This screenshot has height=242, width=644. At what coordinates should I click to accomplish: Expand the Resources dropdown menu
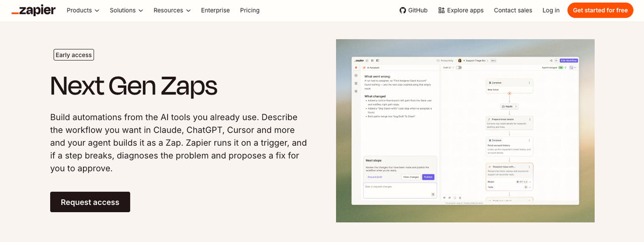[x=172, y=10]
